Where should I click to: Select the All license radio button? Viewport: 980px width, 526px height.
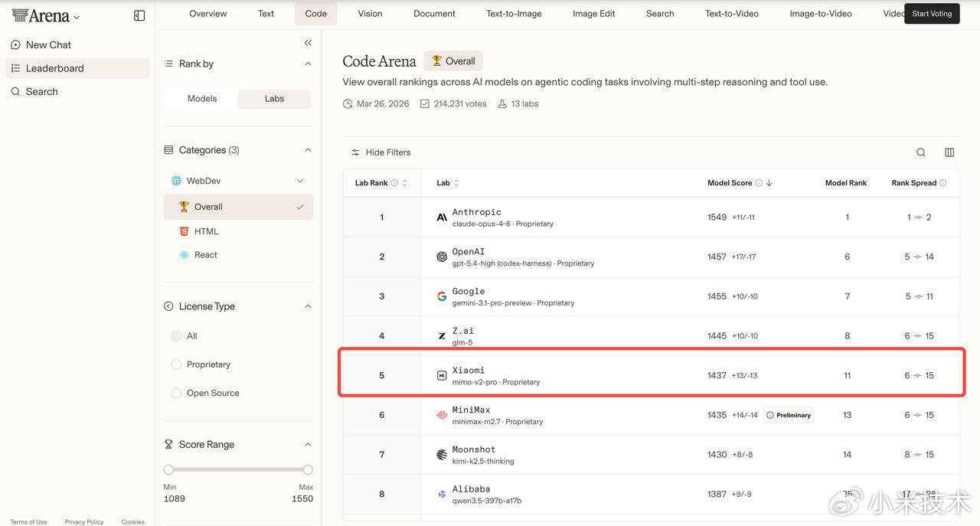(177, 336)
